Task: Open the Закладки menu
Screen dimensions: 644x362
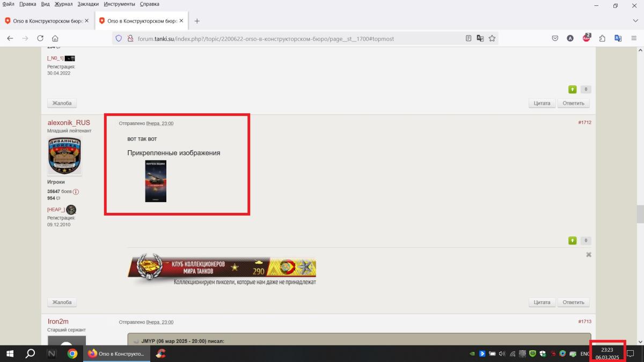Action: [x=88, y=4]
